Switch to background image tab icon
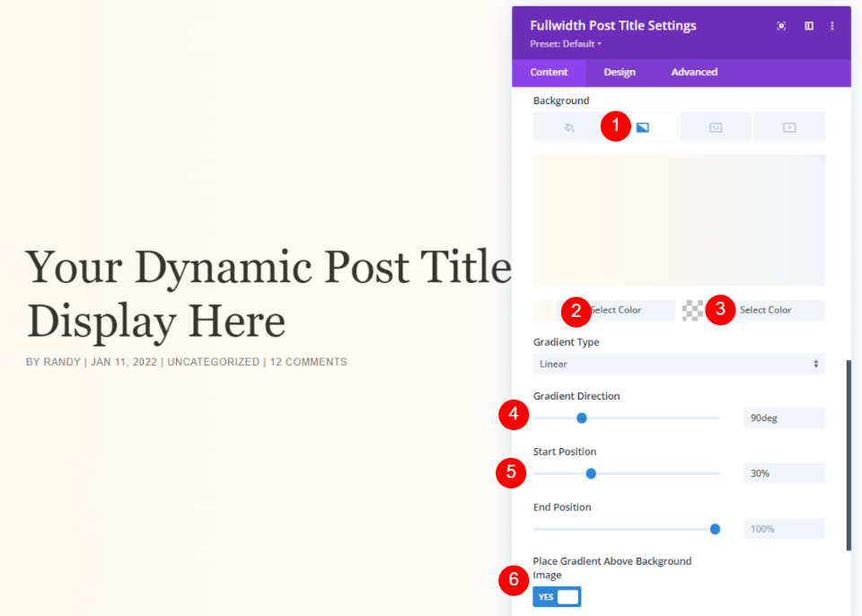This screenshot has height=616, width=862. (x=716, y=128)
